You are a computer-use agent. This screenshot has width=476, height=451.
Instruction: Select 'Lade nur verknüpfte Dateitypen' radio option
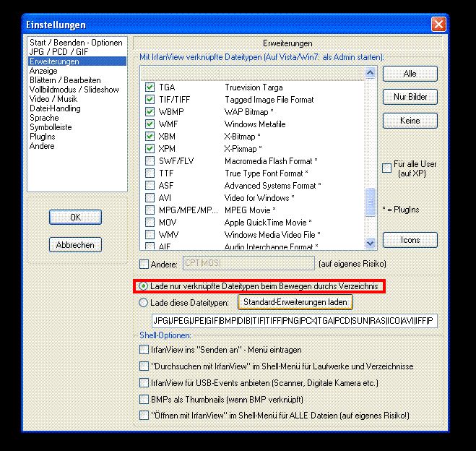(x=143, y=286)
